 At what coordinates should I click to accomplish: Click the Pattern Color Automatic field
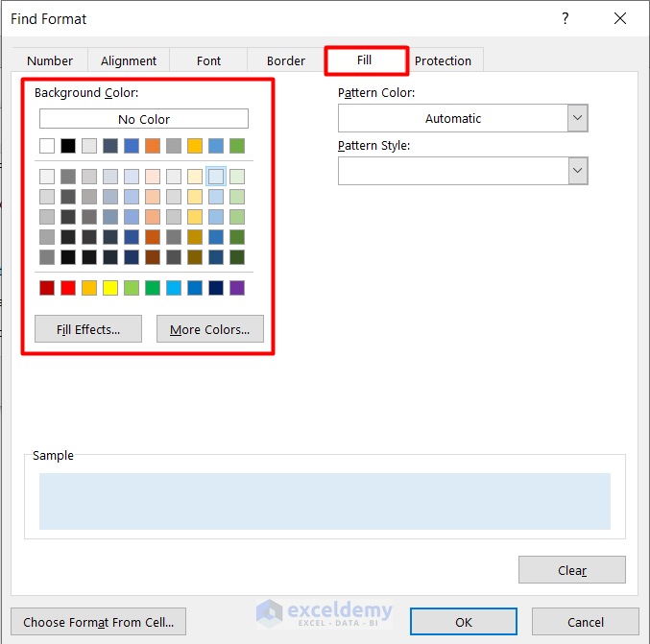(453, 118)
